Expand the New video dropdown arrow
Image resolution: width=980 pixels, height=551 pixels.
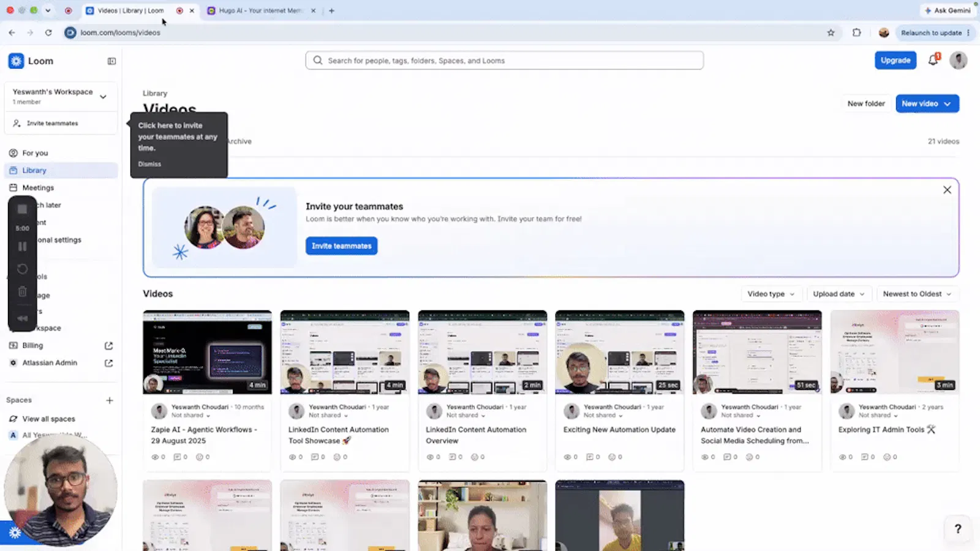(x=948, y=104)
